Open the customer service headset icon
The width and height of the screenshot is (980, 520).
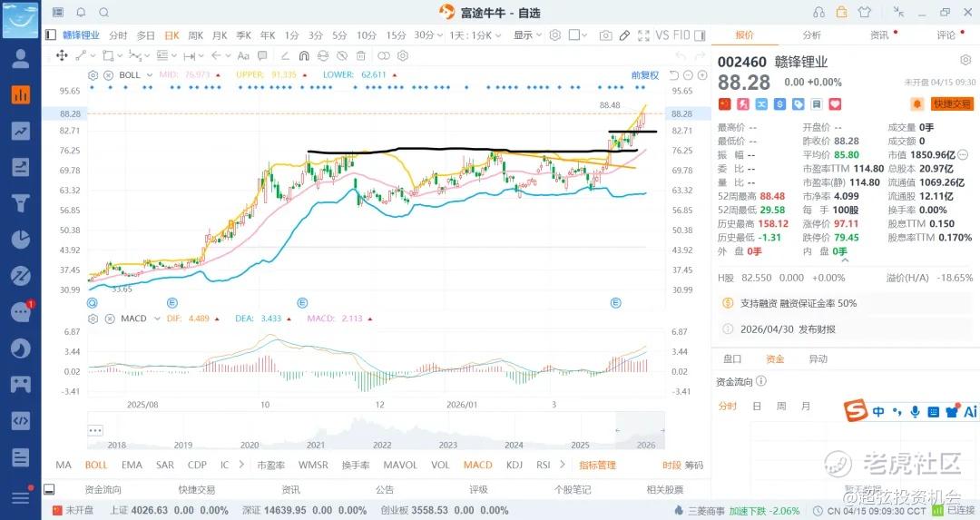819,13
